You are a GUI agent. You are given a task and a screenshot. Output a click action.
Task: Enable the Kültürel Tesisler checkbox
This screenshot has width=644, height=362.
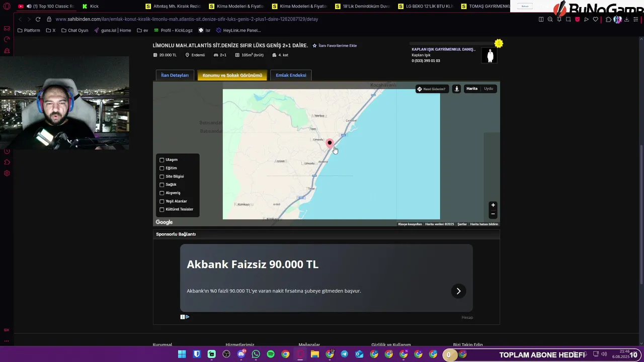(x=162, y=209)
